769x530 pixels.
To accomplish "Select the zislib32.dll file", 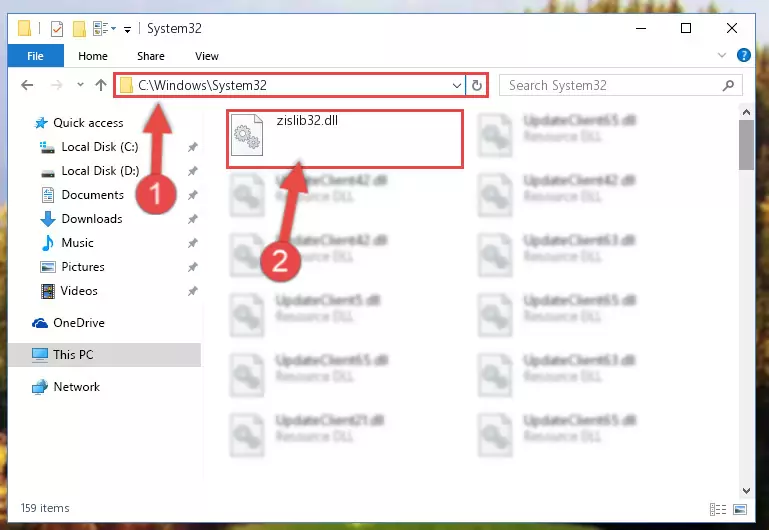I will pos(345,139).
